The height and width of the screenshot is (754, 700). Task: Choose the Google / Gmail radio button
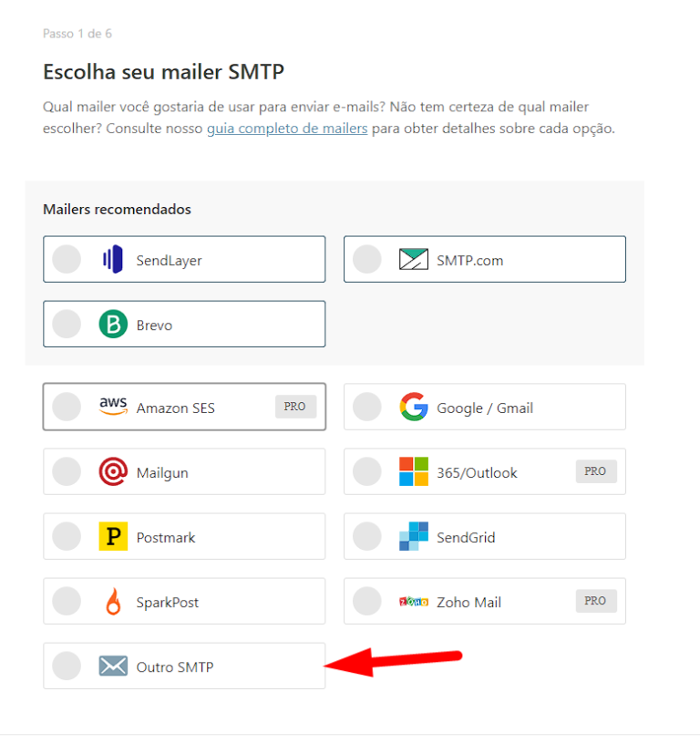coord(367,408)
